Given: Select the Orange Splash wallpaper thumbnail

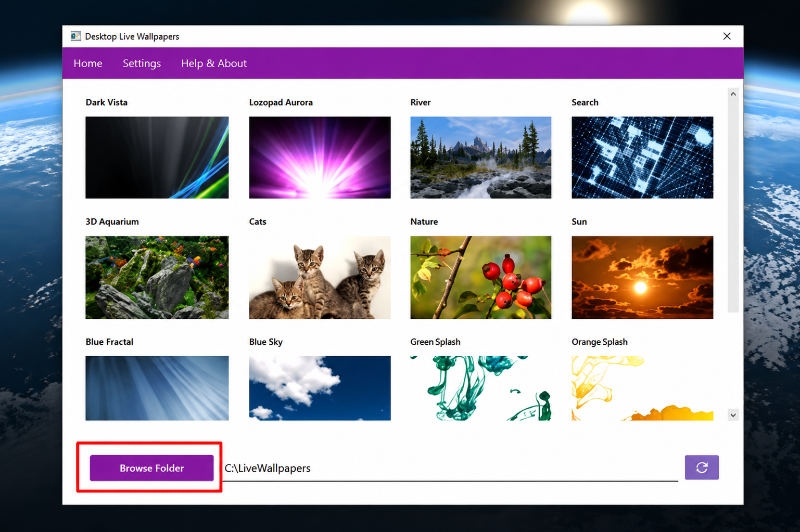Looking at the screenshot, I should click(x=642, y=388).
